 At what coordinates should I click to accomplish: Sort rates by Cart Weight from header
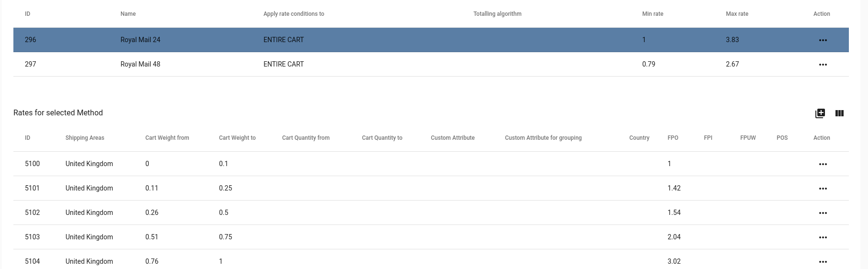pos(167,138)
